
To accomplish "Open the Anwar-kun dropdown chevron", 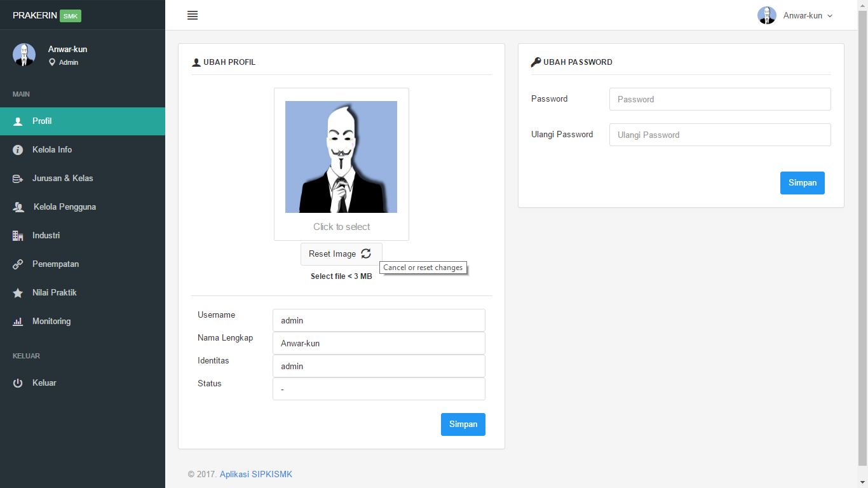I will tap(830, 16).
